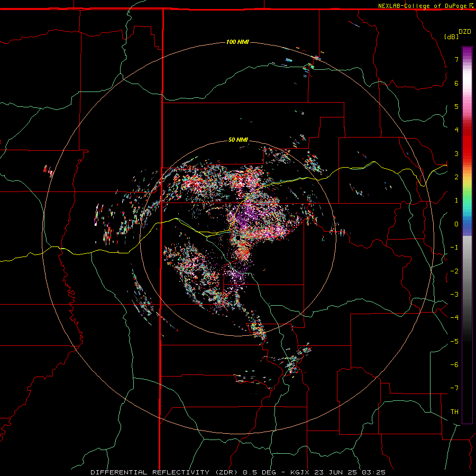Click the -6 value on the color scale
Screen dimensions: 476x476
pyautogui.click(x=454, y=365)
